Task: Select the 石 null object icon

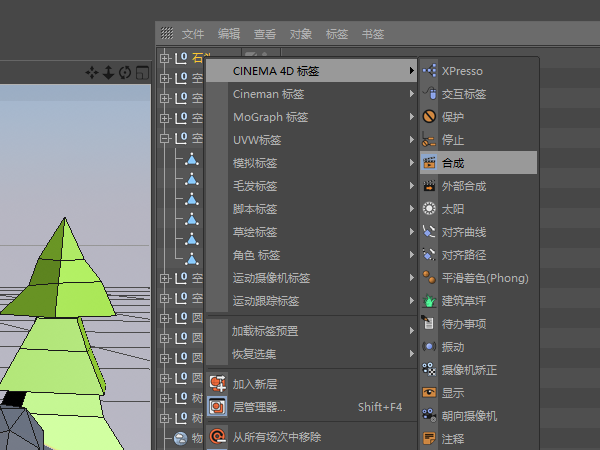Action: [181, 58]
